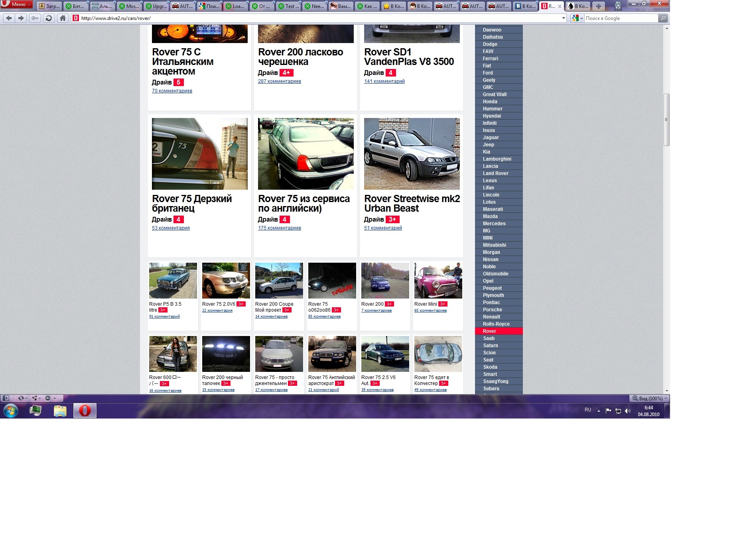Open the Rover Streetwise silver car photo
The height and width of the screenshot is (560, 747).
coord(412,154)
